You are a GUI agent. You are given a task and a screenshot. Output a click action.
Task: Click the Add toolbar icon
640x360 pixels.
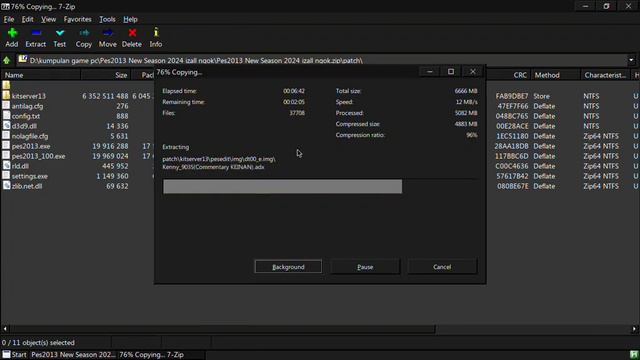point(12,33)
